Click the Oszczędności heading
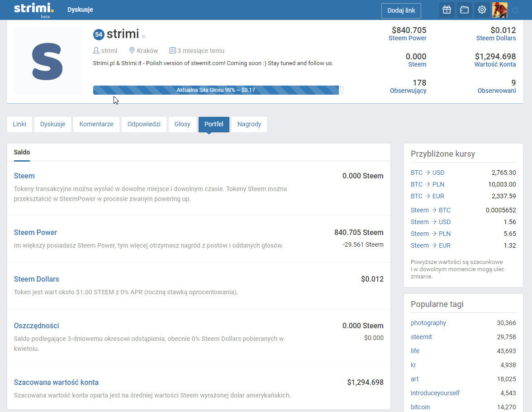This screenshot has height=412, width=532. (x=36, y=326)
